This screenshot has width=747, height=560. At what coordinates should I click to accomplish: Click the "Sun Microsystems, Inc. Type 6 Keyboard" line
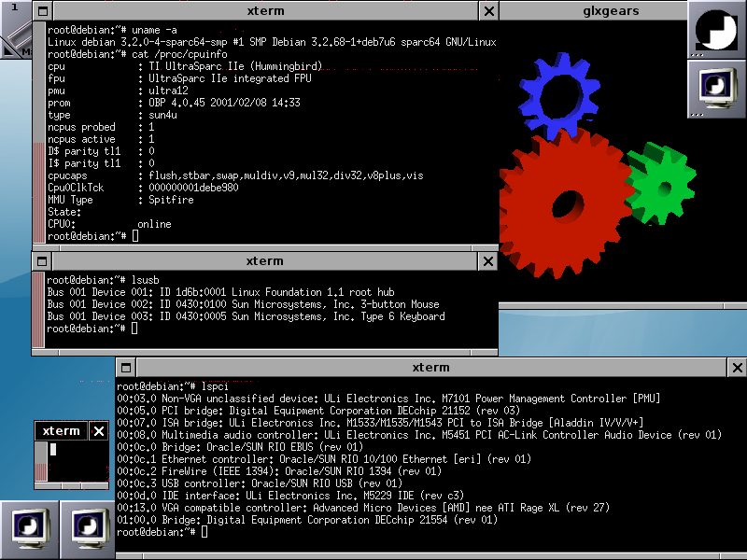point(246,316)
